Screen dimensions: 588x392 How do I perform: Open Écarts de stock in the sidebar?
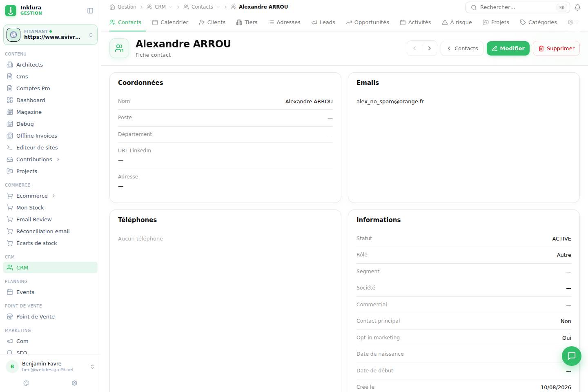click(x=51, y=243)
